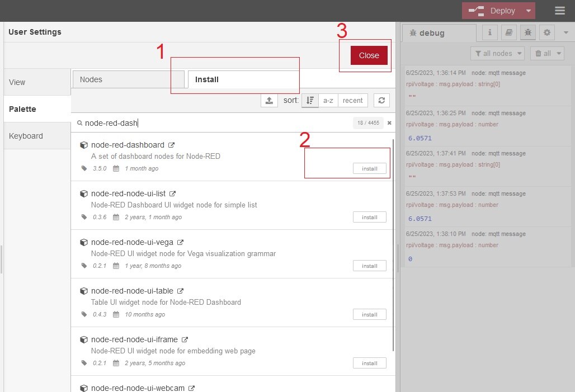Open the Keyboard settings section
Image resolution: width=575 pixels, height=392 pixels.
click(x=37, y=136)
